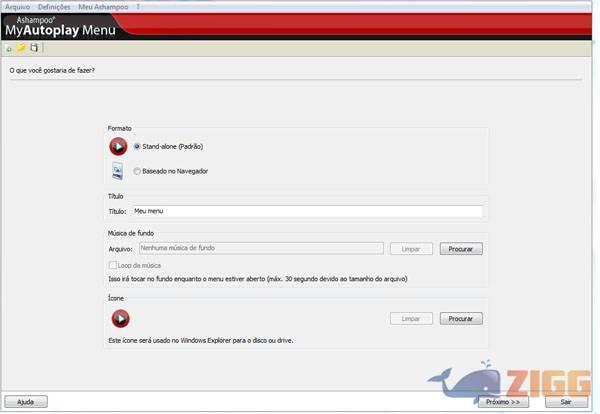This screenshot has width=600, height=414.
Task: Click the 'Isso irá tocar no fundo' note
Action: 258,279
